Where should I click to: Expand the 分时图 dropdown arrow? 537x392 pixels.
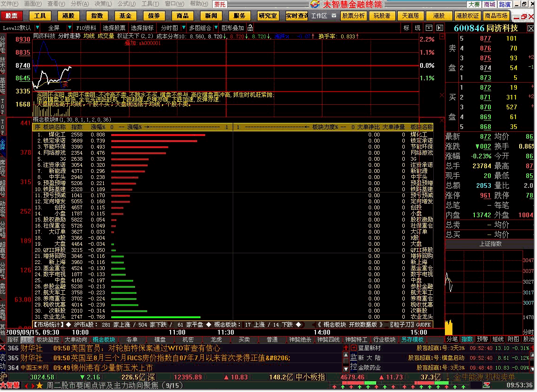[184, 28]
